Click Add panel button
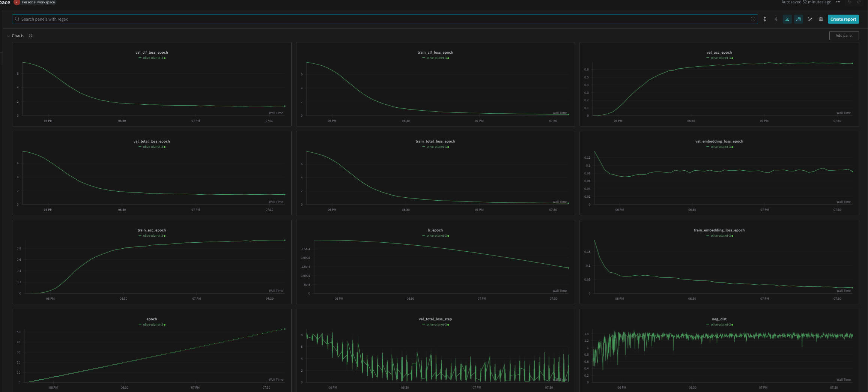The image size is (868, 392). point(844,36)
